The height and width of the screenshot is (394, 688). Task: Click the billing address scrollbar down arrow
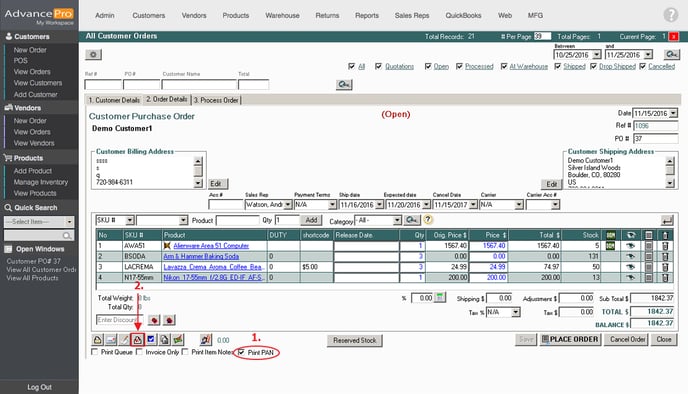(x=198, y=183)
